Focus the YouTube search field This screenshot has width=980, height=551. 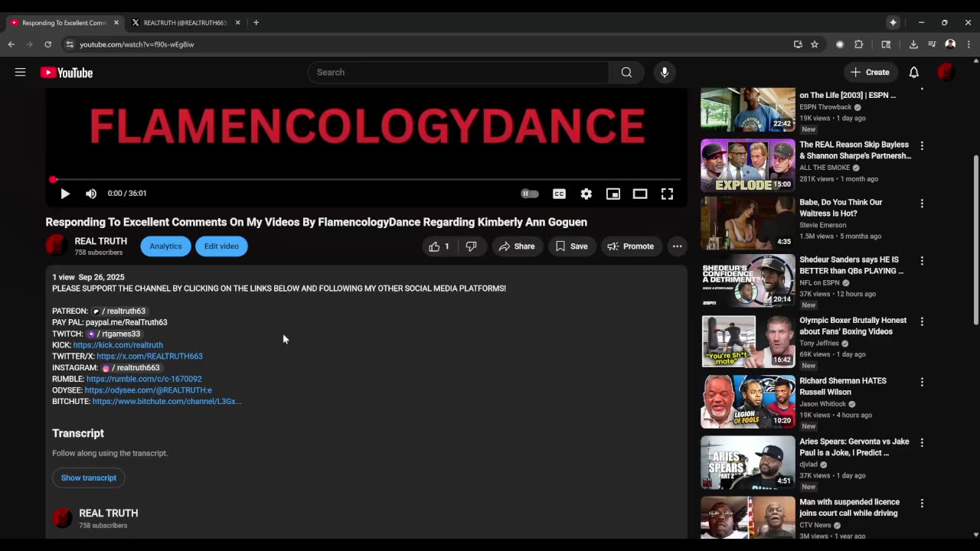pos(458,73)
